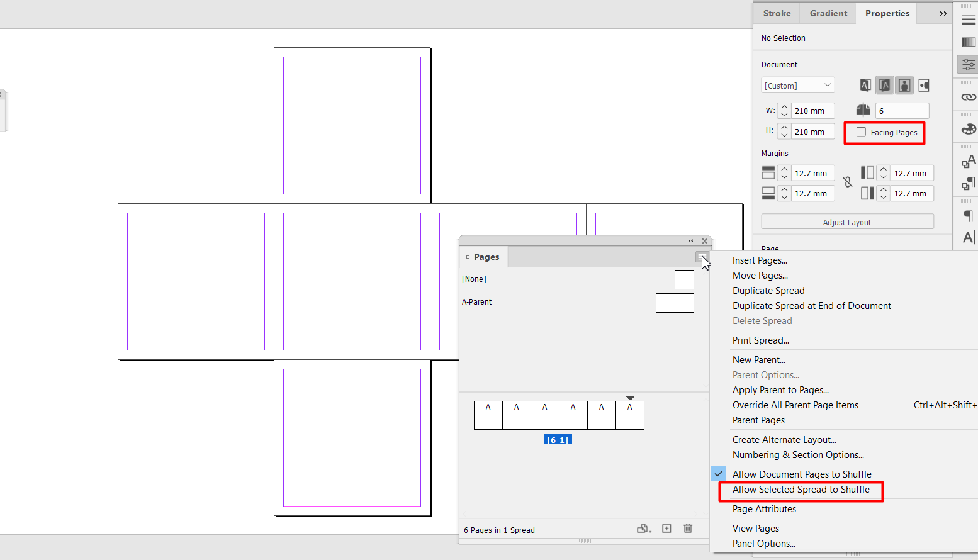Adjust the H height stepper arrows
The image size is (978, 560).
coord(784,132)
